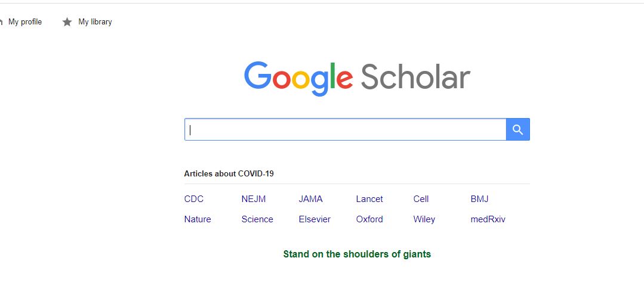Go to Oxford articles
Viewport: 644px width, 292px height.
point(369,219)
